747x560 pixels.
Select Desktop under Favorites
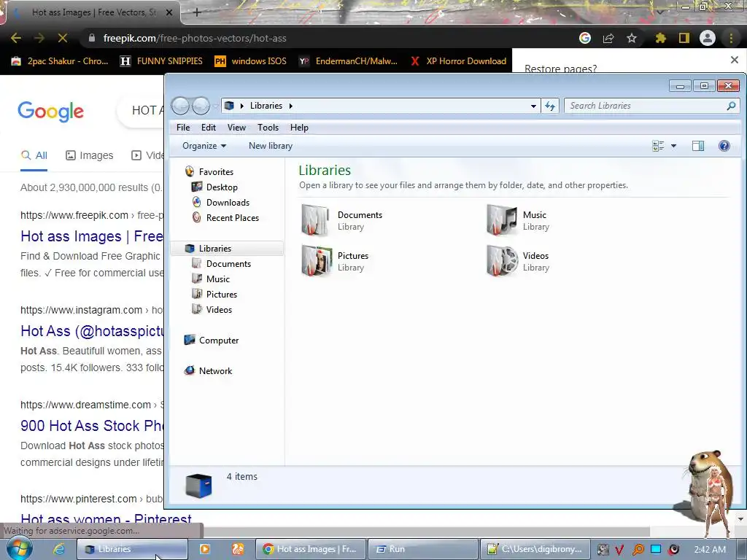(222, 187)
